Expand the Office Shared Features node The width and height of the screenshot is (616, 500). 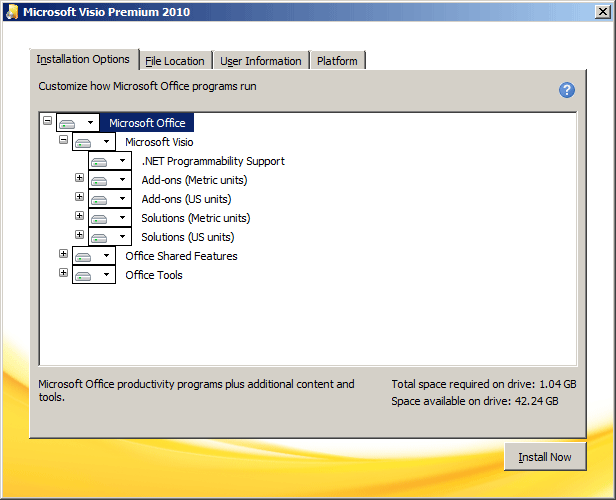click(63, 253)
